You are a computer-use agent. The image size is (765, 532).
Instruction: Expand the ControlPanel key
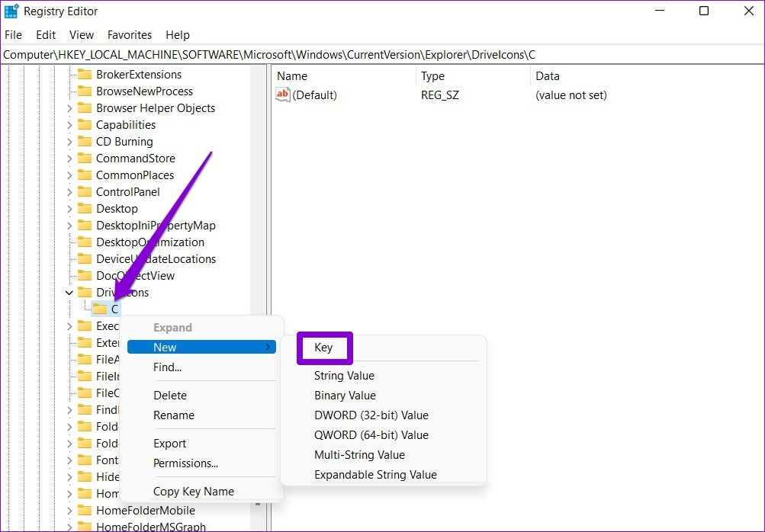pyautogui.click(x=69, y=192)
